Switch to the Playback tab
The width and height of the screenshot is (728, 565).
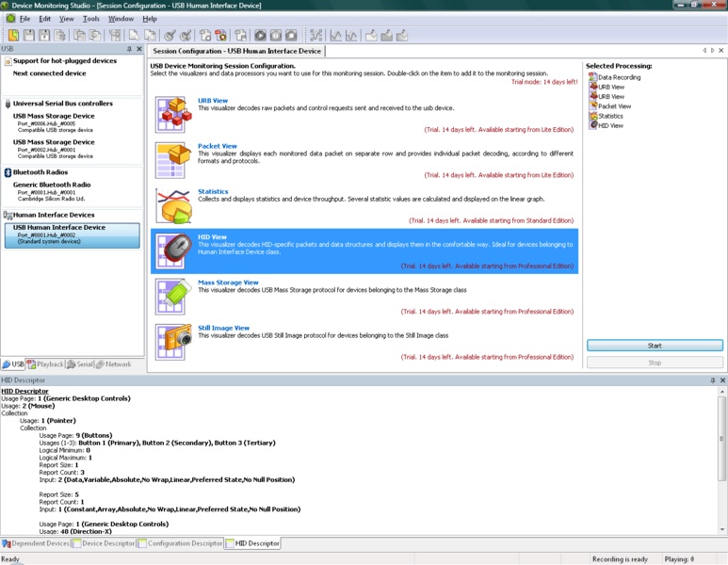pos(45,364)
